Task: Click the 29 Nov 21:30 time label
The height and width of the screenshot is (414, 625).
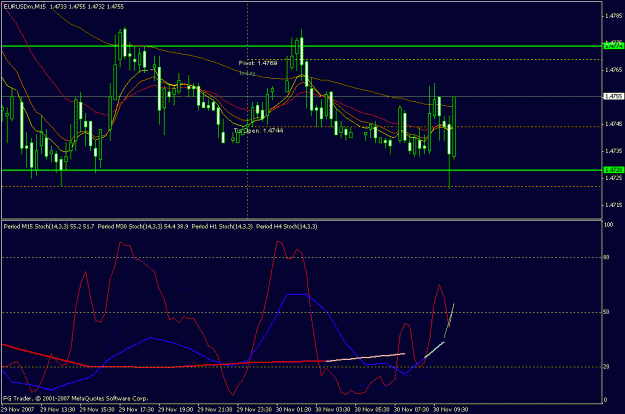Action: tap(215, 409)
